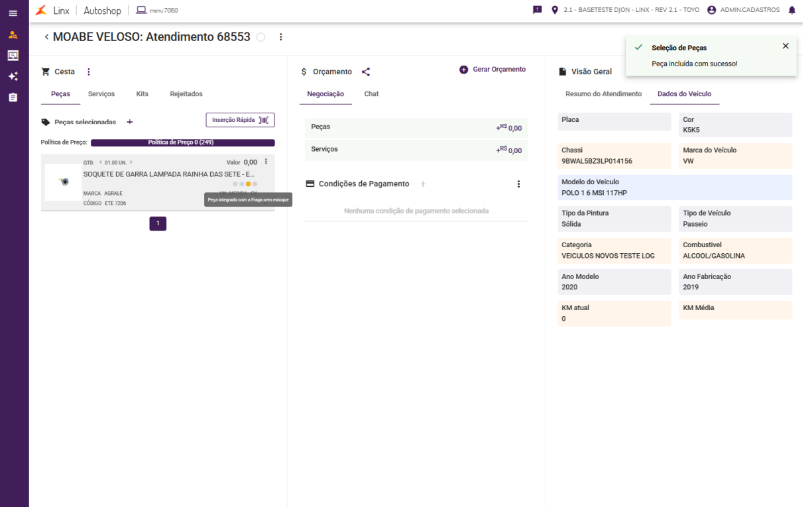Open the notifications bell
This screenshot has height=507, width=812.
[791, 10]
